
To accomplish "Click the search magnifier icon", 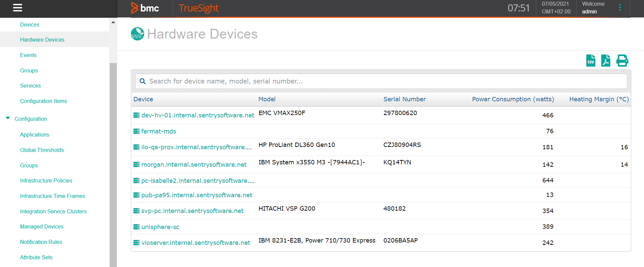I will [143, 81].
